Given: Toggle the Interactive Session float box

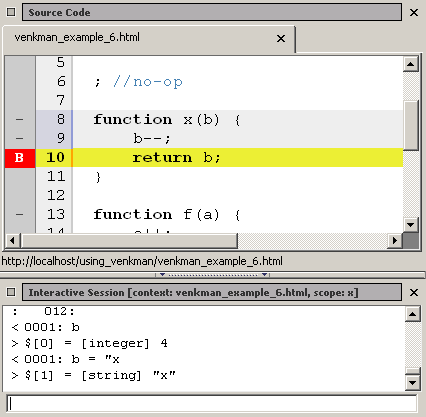Looking at the screenshot, I should [11, 292].
